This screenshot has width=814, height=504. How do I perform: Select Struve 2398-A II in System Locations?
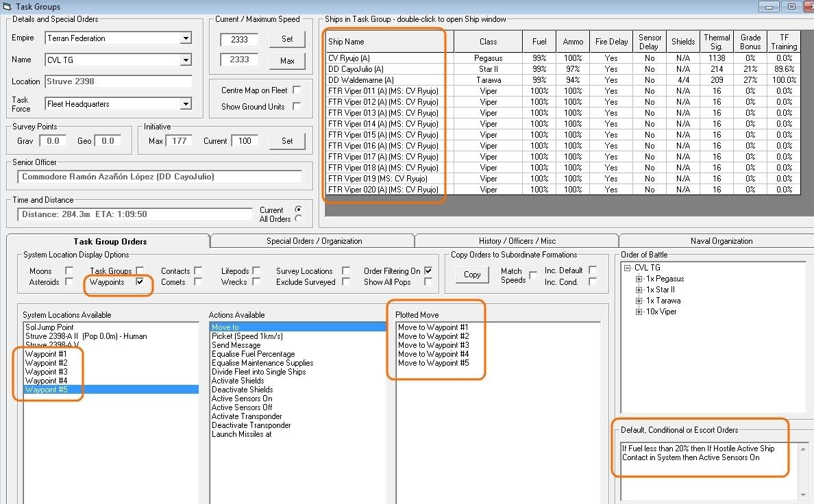click(x=111, y=336)
